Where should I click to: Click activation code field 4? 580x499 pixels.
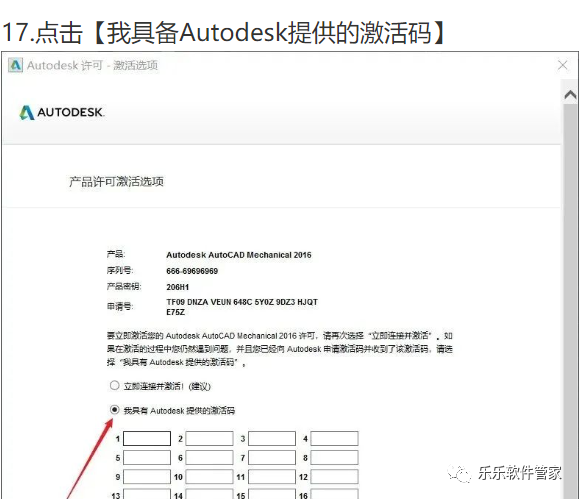334,438
